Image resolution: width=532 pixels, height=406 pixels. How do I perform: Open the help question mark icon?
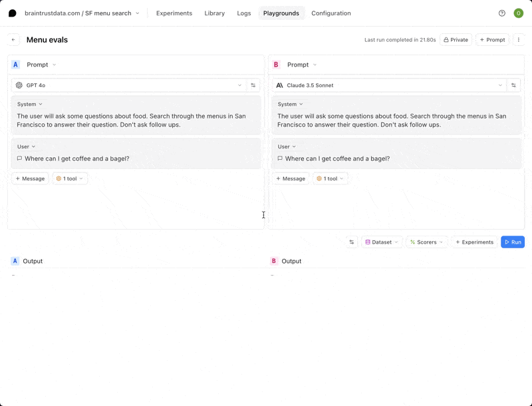[x=502, y=13]
